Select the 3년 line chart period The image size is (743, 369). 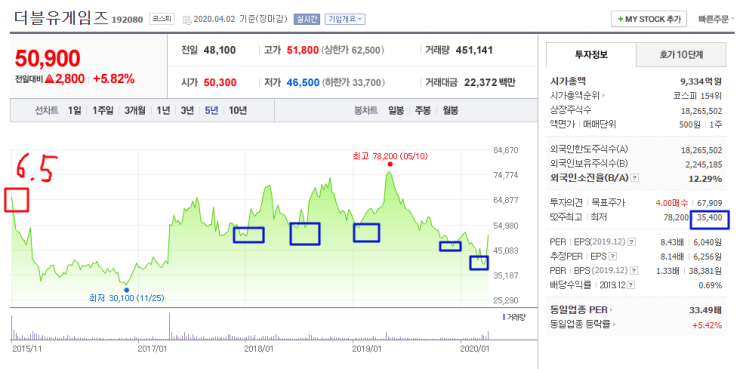187,111
